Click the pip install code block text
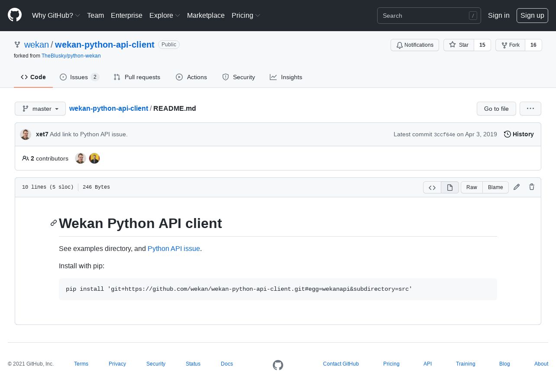This screenshot has height=392, width=556. point(239,289)
